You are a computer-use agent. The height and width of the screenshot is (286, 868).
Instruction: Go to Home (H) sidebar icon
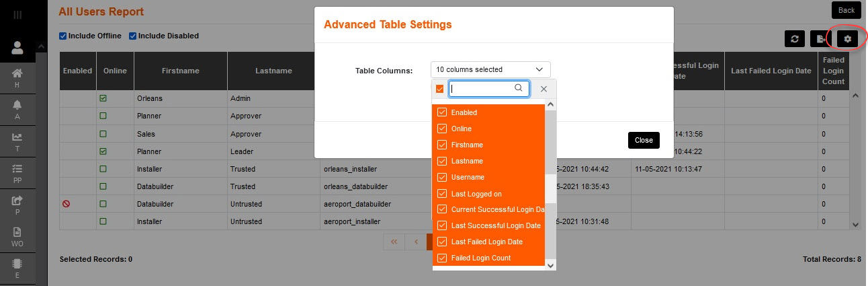pos(17,77)
